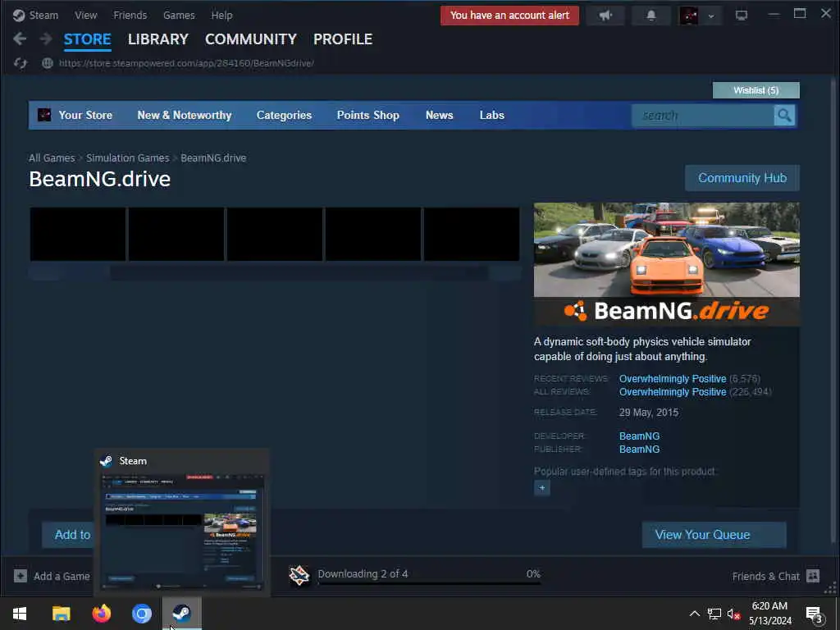Image resolution: width=840 pixels, height=630 pixels.
Task: Show hidden system tray icons
Action: [x=694, y=614]
